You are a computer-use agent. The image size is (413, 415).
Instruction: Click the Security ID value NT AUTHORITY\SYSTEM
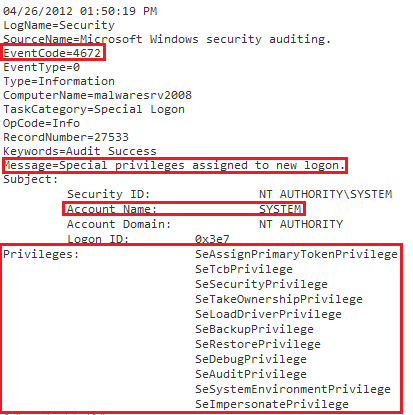click(x=326, y=194)
